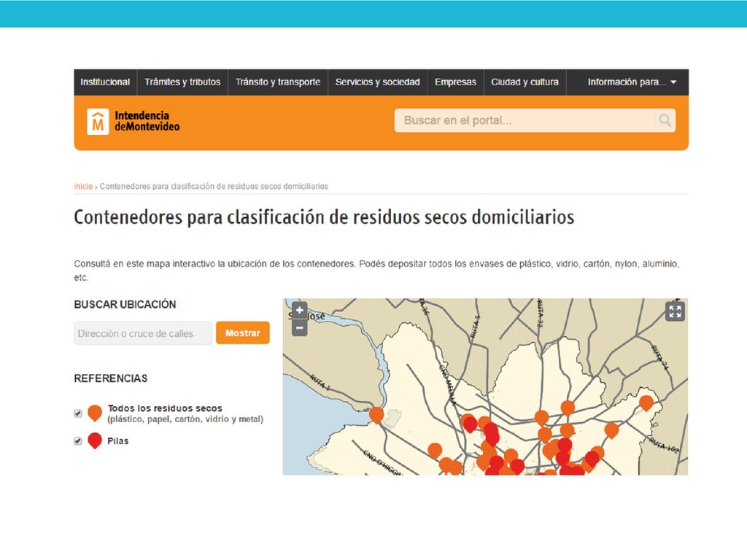
Task: Click the Intendencia de Montevideo logo
Action: 133,122
